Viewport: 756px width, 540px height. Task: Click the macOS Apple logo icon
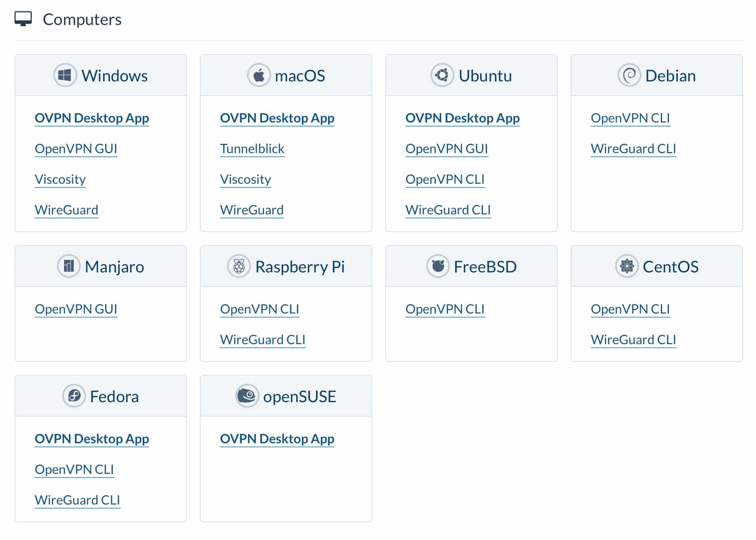[259, 75]
